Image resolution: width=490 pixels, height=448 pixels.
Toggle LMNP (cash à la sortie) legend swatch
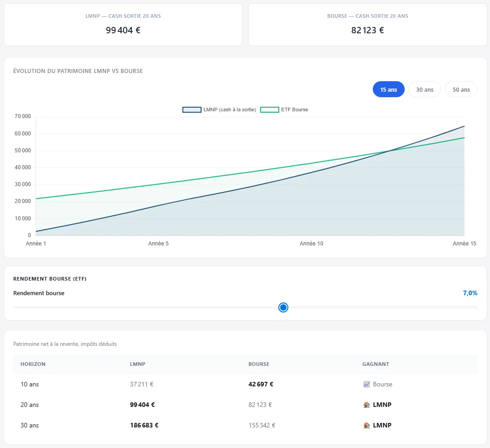point(192,109)
